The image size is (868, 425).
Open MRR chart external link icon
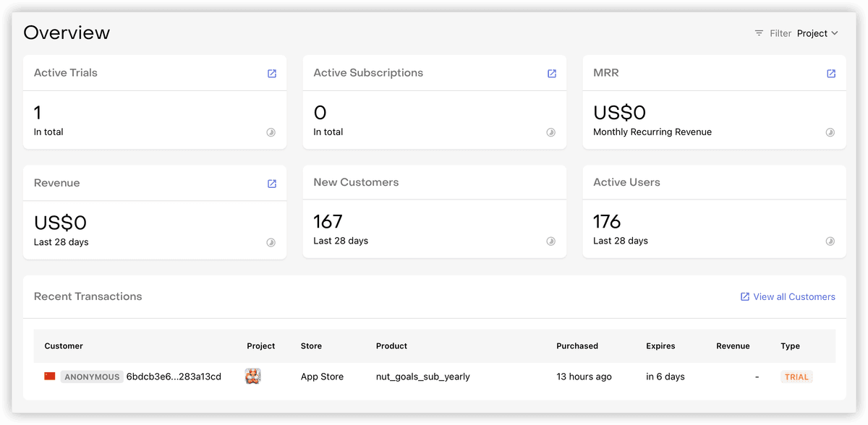coord(831,74)
